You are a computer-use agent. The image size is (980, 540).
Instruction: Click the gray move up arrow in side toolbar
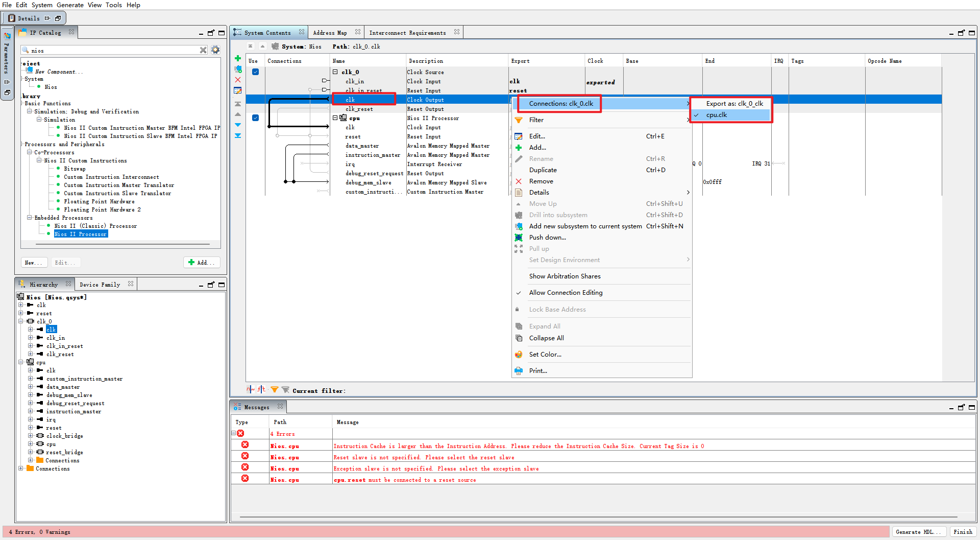pyautogui.click(x=238, y=114)
